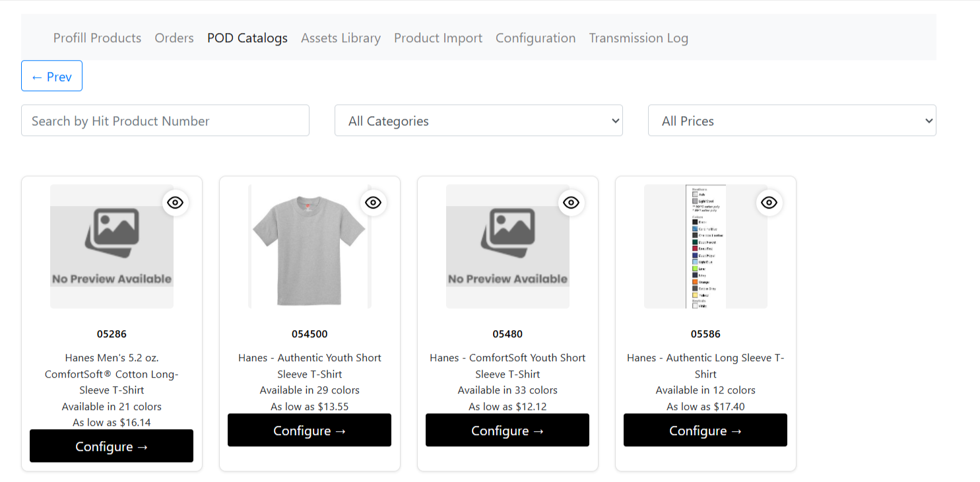Click the color chart image of 05586
The image size is (980, 482).
click(705, 246)
